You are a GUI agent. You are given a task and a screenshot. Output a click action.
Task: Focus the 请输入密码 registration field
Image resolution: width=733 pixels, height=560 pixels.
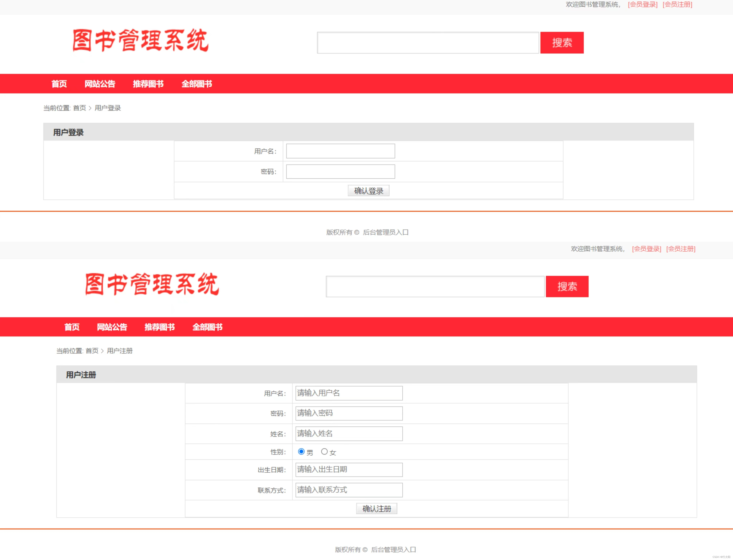pos(349,413)
